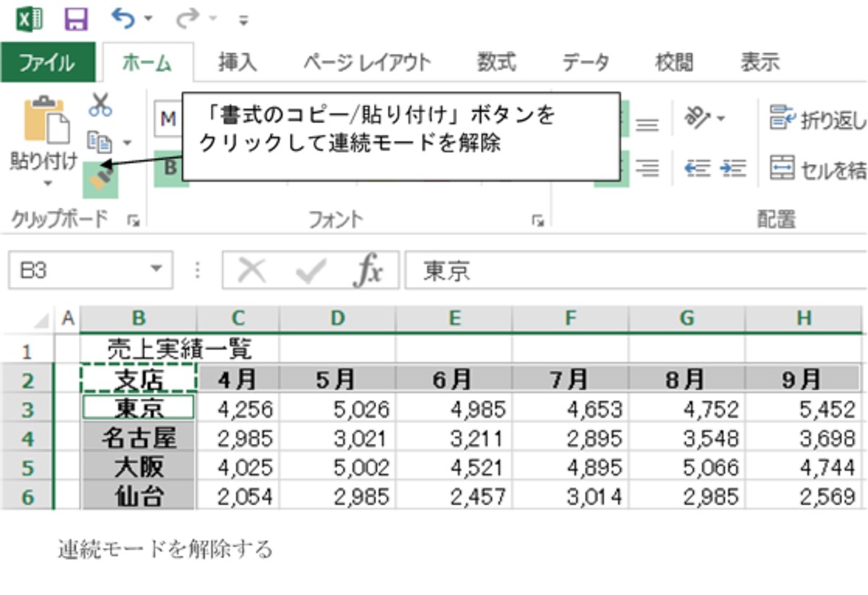The height and width of the screenshot is (595, 868).
Task: Click the セルを結合 merge cells button
Action: [818, 169]
